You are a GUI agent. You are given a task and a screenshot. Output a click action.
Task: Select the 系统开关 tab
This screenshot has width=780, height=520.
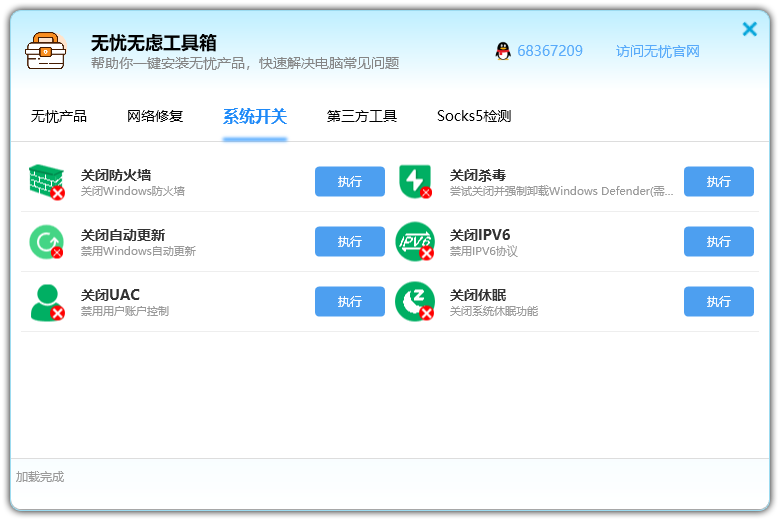tap(255, 116)
